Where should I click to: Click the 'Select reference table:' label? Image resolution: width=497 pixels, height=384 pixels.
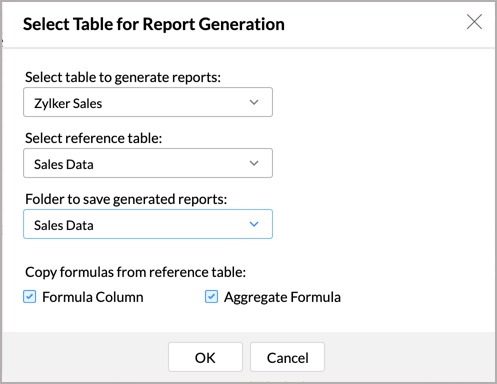click(94, 138)
